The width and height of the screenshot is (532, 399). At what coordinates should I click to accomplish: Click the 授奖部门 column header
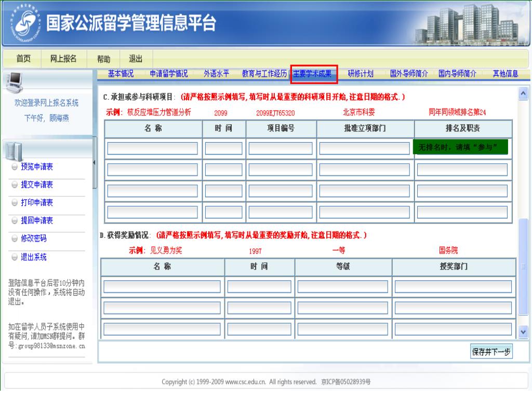[x=454, y=267]
